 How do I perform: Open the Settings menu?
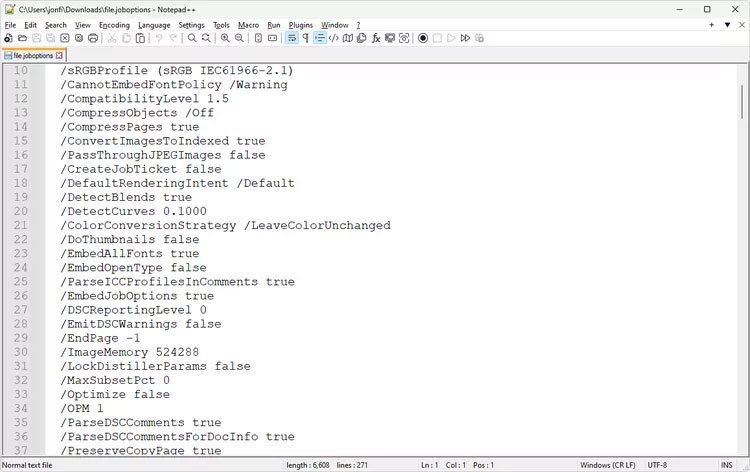point(191,25)
